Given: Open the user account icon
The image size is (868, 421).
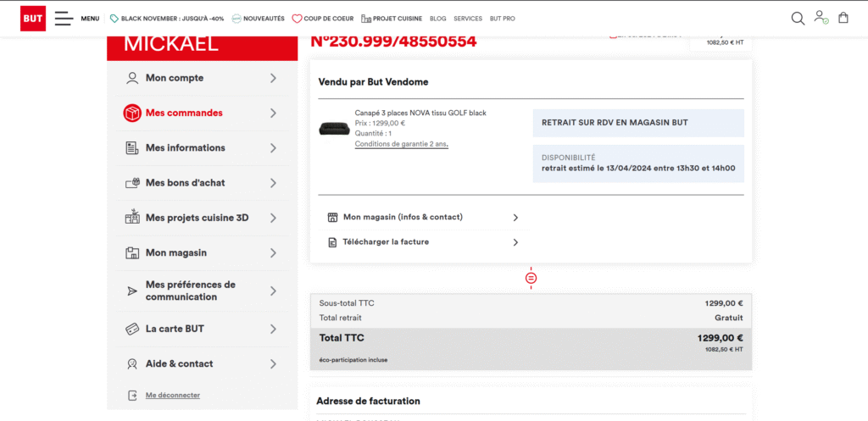Looking at the screenshot, I should (x=820, y=17).
